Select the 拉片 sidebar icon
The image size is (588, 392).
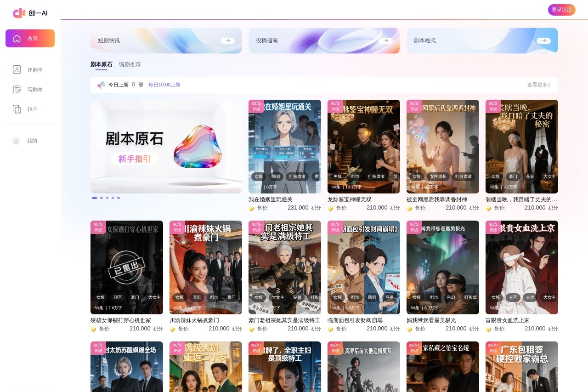pos(17,109)
